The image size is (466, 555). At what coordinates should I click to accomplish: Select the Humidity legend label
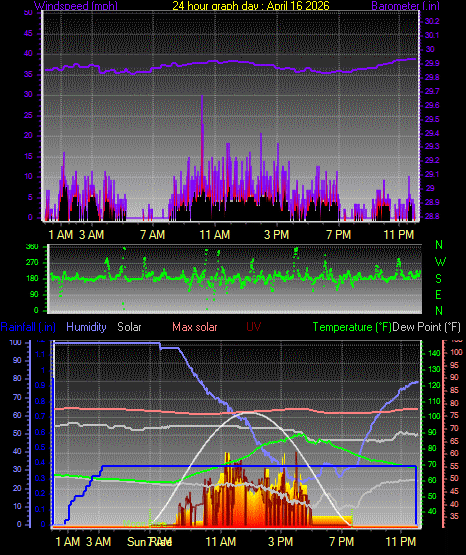coord(86,327)
